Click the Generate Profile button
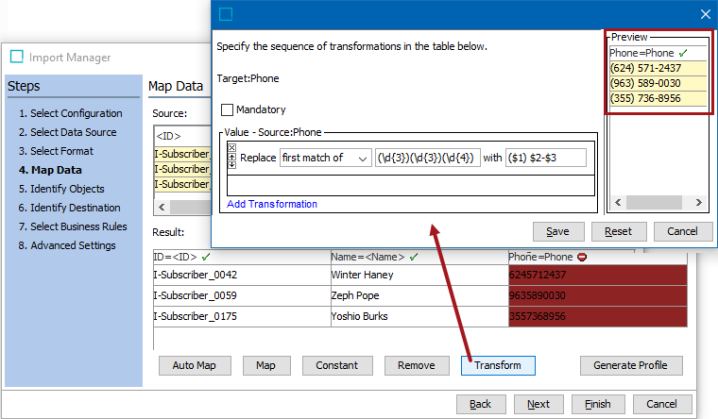 pyautogui.click(x=631, y=365)
